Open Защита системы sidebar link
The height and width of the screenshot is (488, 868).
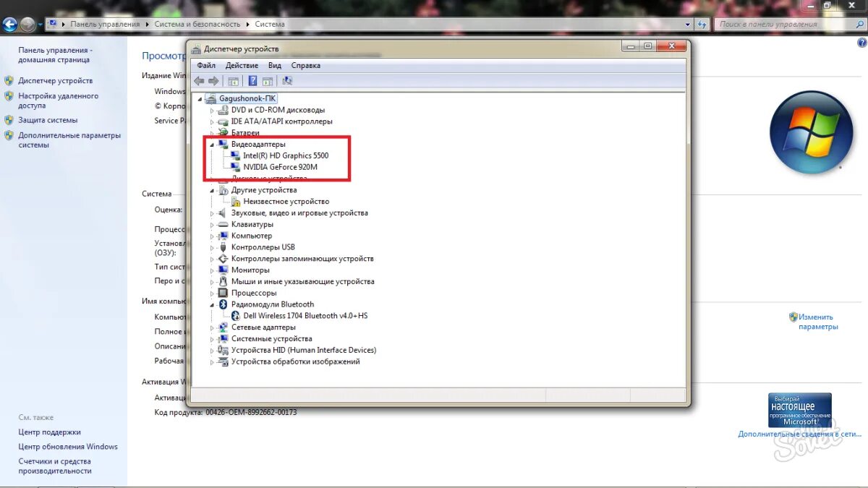tap(48, 120)
